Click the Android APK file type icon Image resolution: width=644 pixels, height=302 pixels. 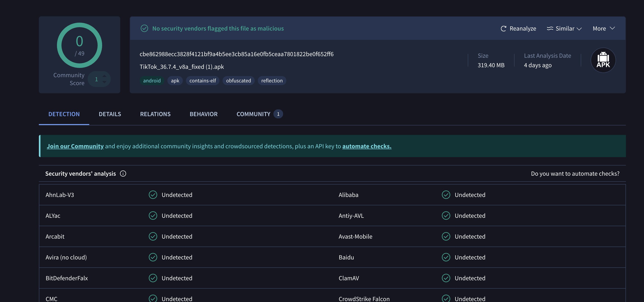[x=603, y=60]
